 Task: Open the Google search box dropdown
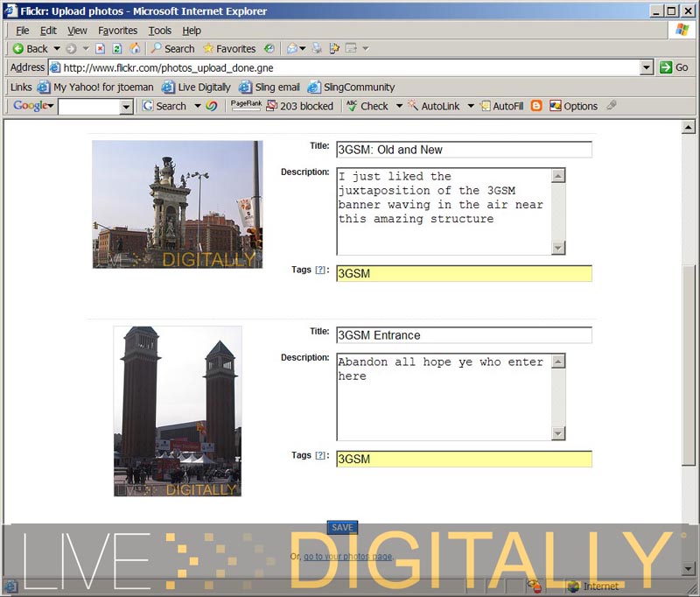(126, 107)
